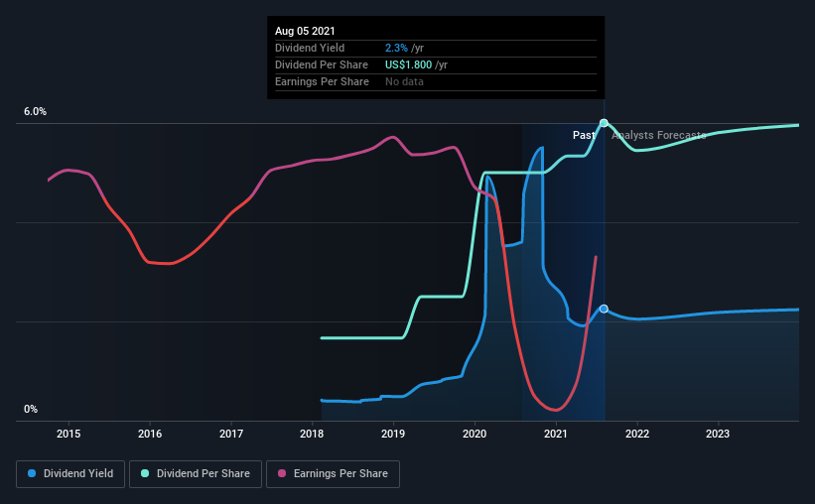Screen dimensions: 815x504
Task: Toggle the Earnings Per Share legend button
Action: coord(334,474)
